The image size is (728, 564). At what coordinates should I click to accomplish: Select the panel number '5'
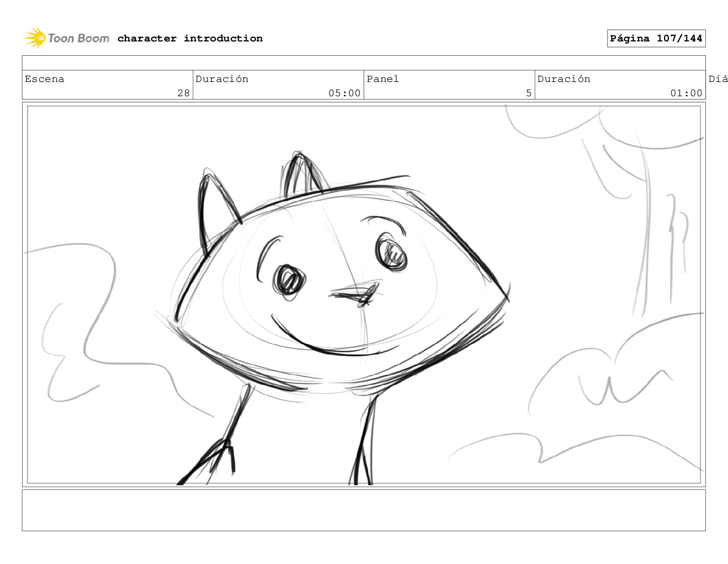529,93
